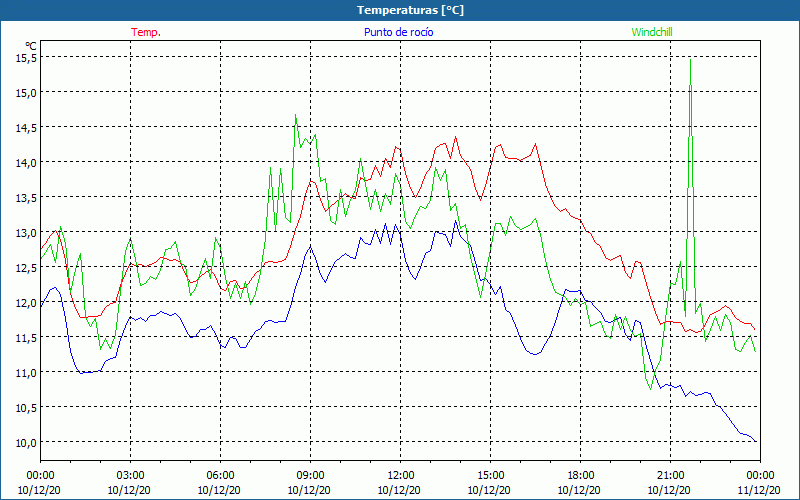Click the green Windchill spike peak near 21:40
800x500 pixels.
[x=690, y=60]
